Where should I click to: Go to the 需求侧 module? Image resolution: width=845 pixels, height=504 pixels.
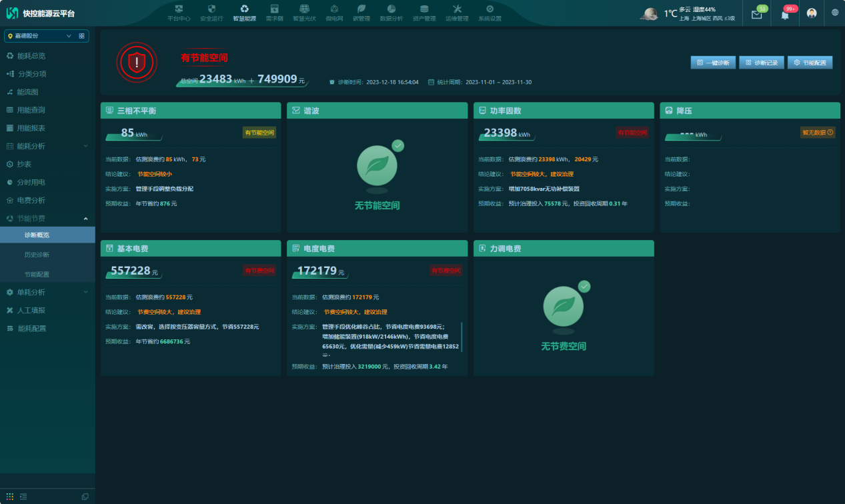click(x=274, y=13)
